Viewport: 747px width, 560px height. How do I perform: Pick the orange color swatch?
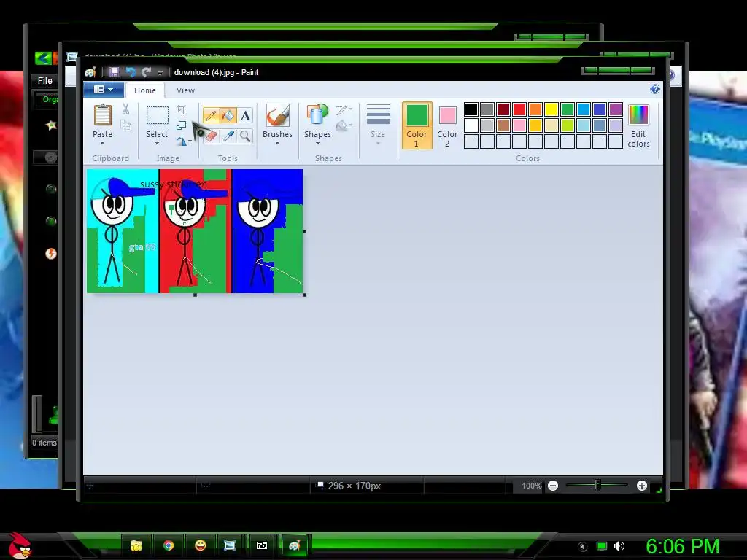[535, 109]
